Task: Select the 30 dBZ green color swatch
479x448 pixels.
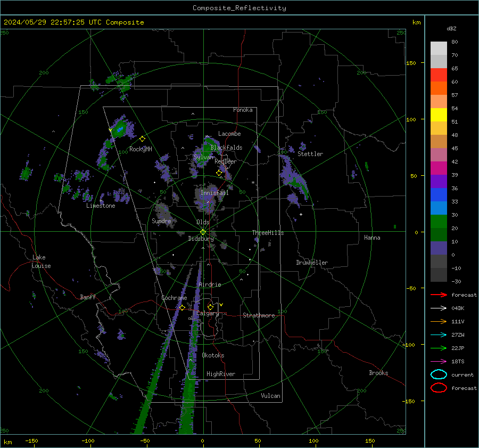Action: [x=439, y=222]
